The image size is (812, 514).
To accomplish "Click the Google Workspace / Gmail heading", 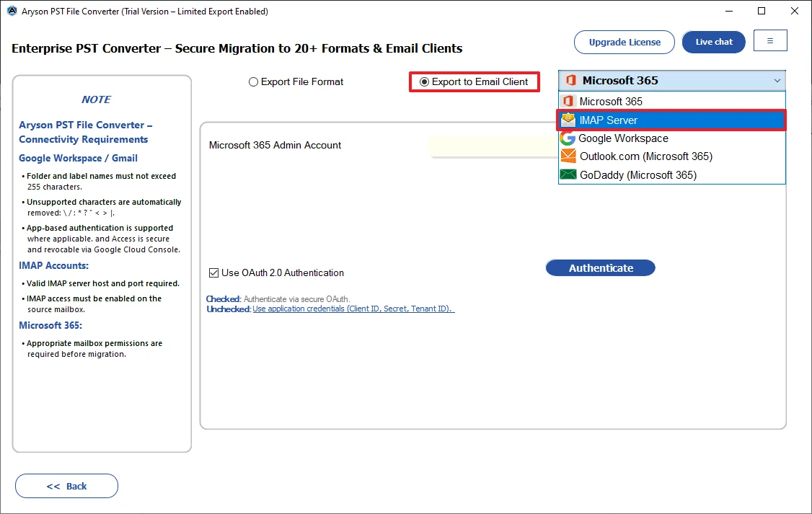I will point(78,158).
